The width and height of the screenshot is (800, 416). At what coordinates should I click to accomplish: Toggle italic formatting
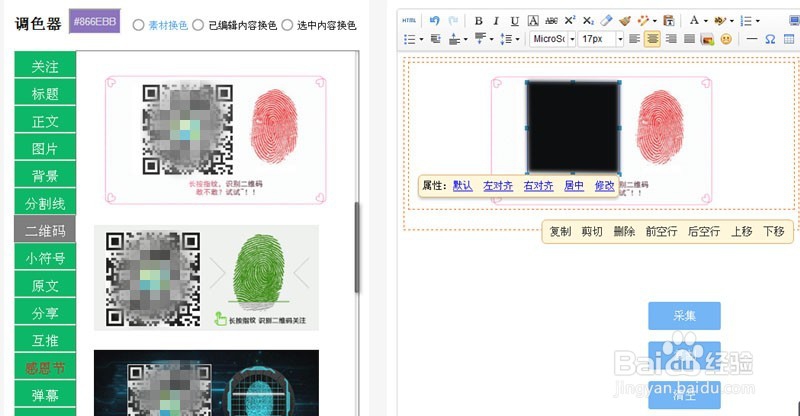(496, 21)
